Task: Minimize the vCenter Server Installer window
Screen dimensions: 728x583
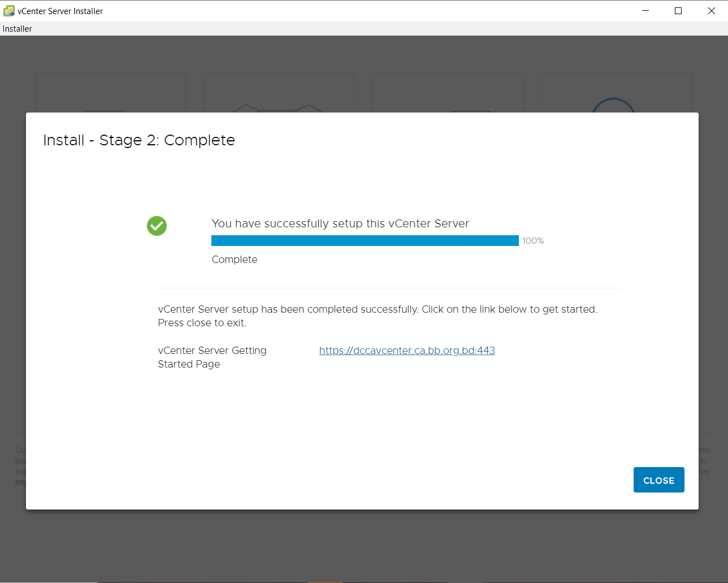Action: pyautogui.click(x=645, y=11)
